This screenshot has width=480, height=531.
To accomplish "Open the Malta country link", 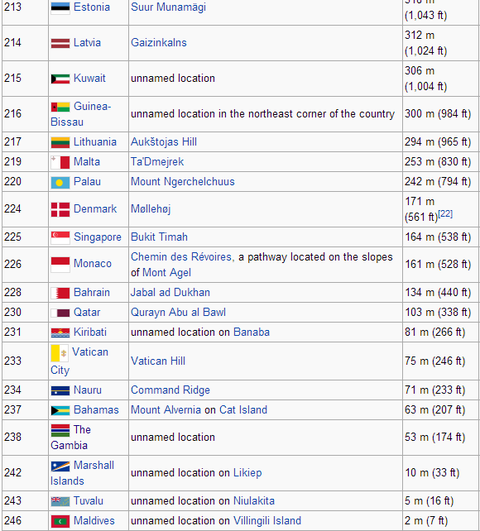I will (87, 162).
